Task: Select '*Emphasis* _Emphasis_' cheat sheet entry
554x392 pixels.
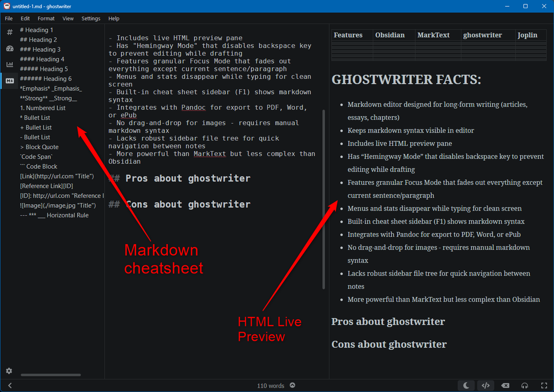Action: (x=51, y=89)
